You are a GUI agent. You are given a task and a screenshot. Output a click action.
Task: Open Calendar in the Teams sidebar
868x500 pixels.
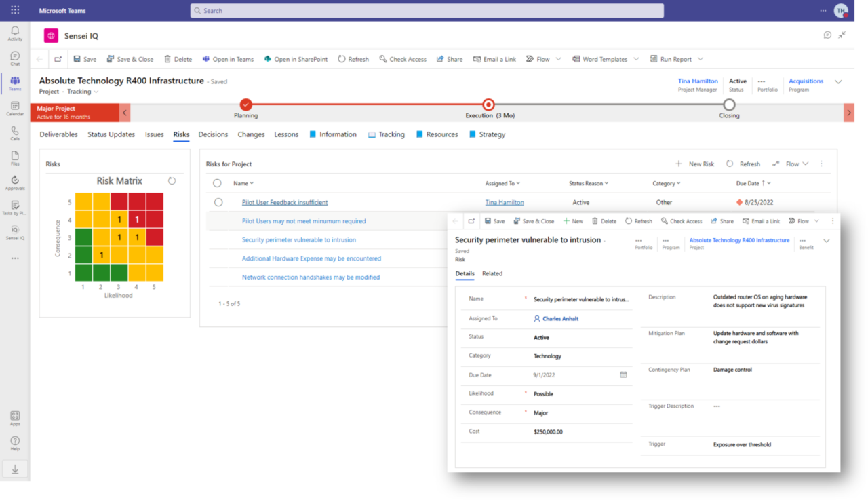coord(15,109)
